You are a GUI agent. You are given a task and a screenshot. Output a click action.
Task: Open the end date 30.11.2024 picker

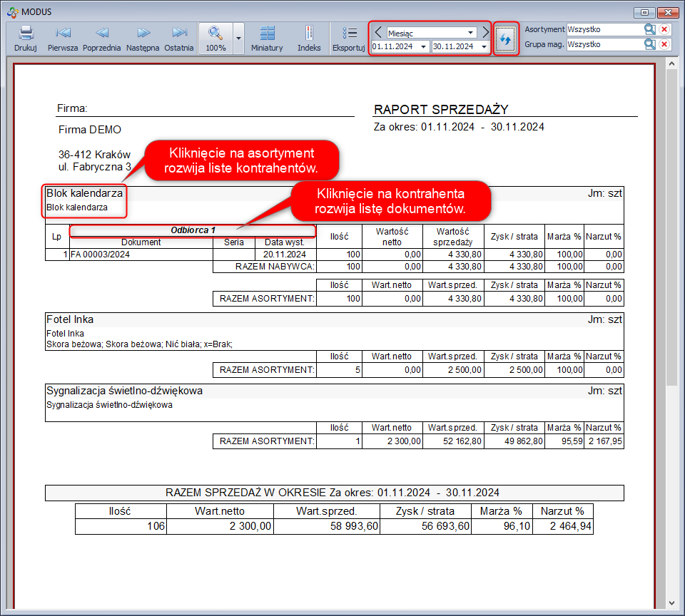click(x=484, y=47)
